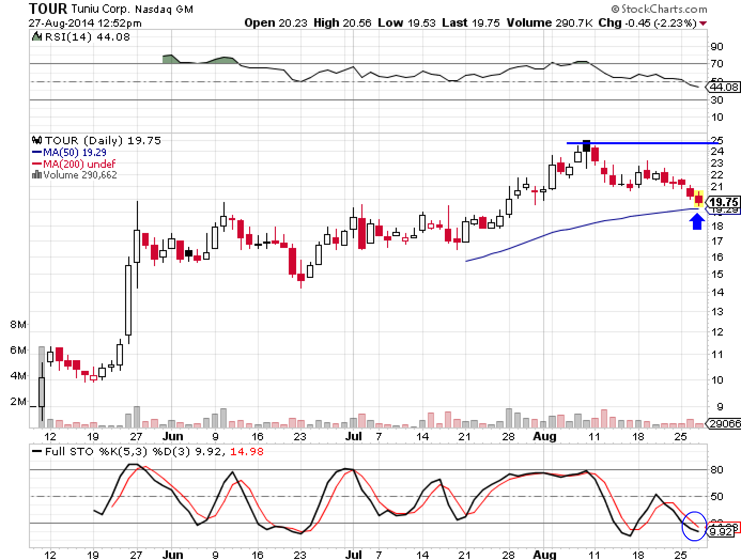Screen dimensions: 741x560
Task: Click the 8M volume axis label
Action: click(x=18, y=324)
